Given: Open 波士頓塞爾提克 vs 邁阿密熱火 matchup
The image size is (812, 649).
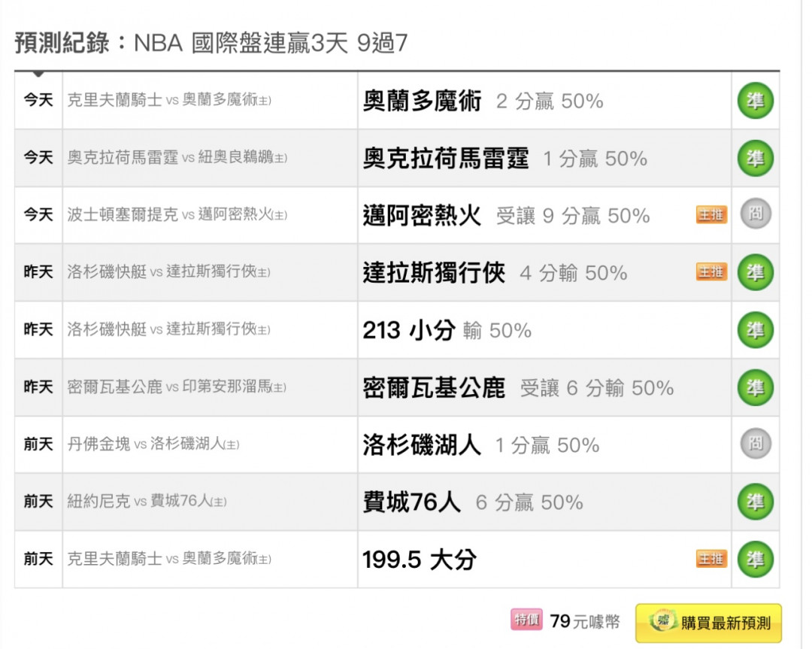Looking at the screenshot, I should [177, 214].
